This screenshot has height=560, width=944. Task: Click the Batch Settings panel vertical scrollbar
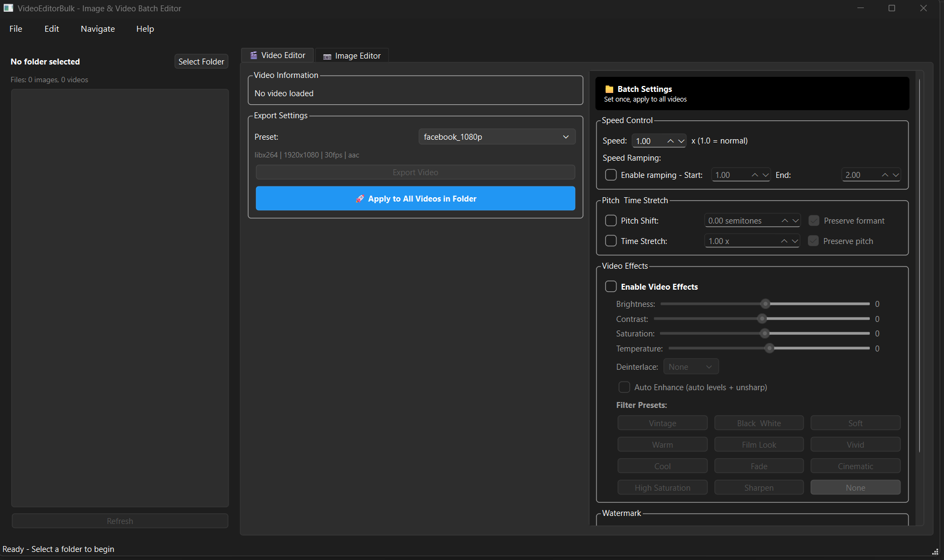[x=920, y=266]
